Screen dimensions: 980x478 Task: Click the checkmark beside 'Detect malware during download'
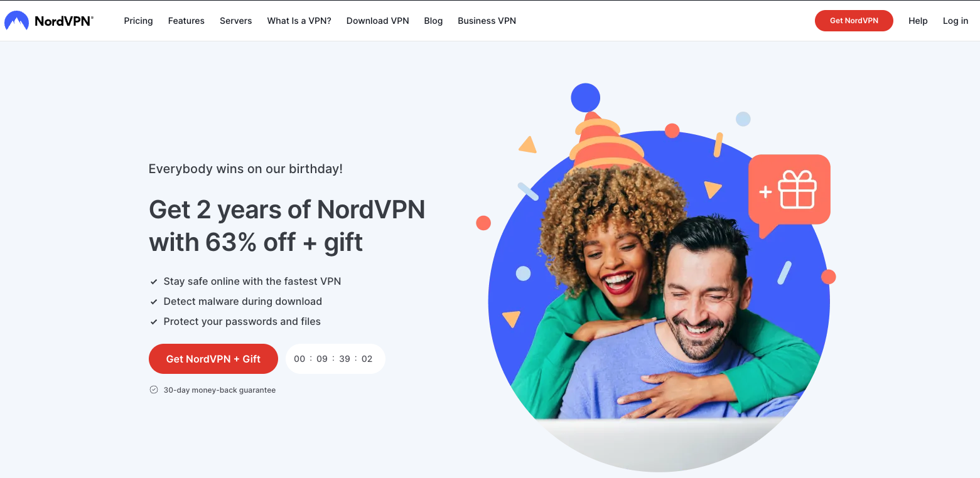(x=153, y=302)
